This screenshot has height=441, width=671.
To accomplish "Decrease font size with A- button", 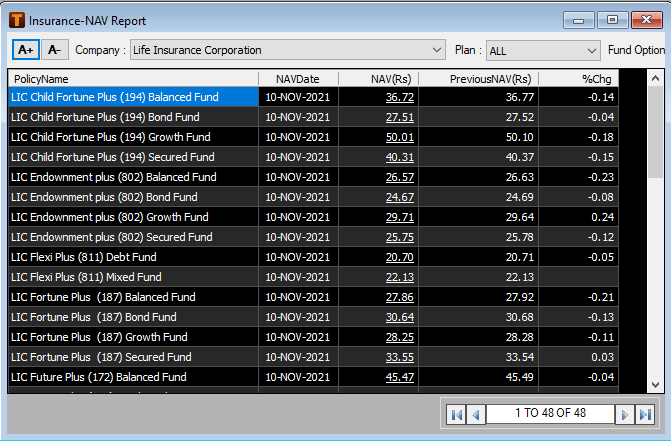I will click(55, 50).
